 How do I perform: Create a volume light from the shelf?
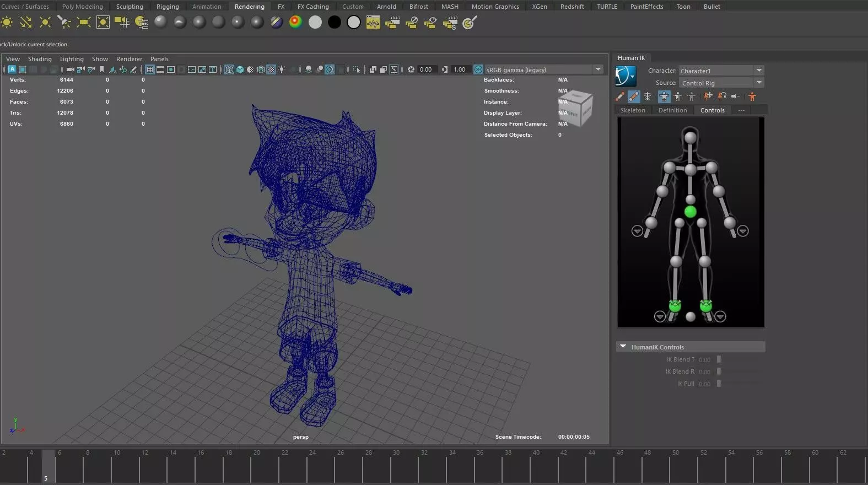pyautogui.click(x=103, y=23)
